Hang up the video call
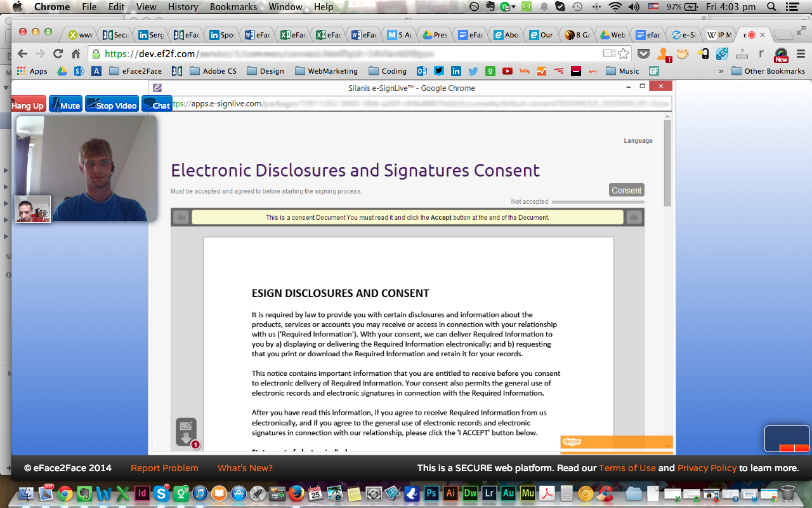 point(29,104)
